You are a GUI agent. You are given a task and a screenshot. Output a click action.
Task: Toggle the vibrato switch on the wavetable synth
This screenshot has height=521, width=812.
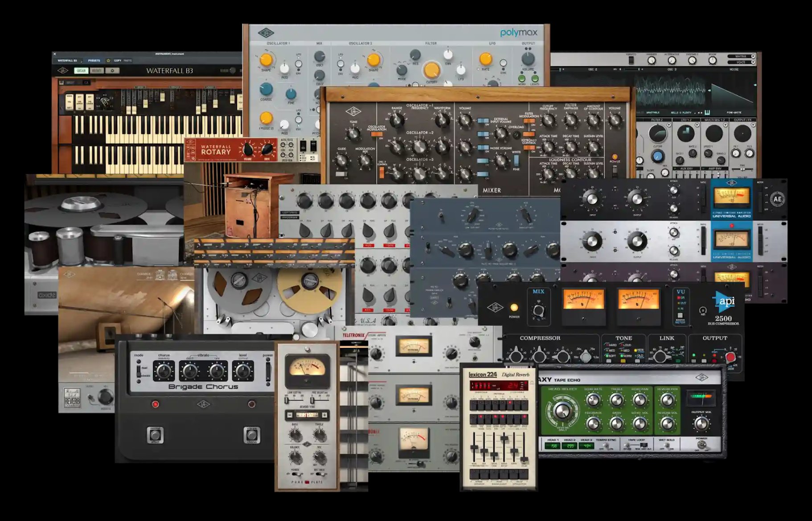[x=631, y=60]
